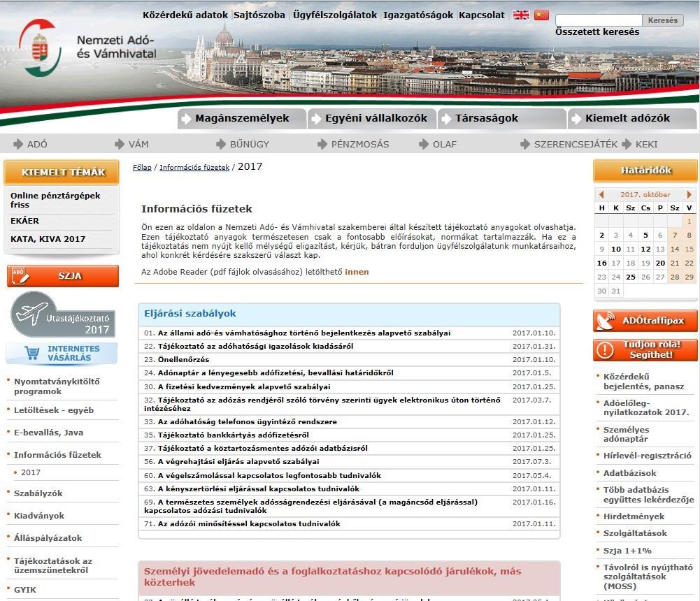Open Kapcsolat in top menu

[x=482, y=15]
